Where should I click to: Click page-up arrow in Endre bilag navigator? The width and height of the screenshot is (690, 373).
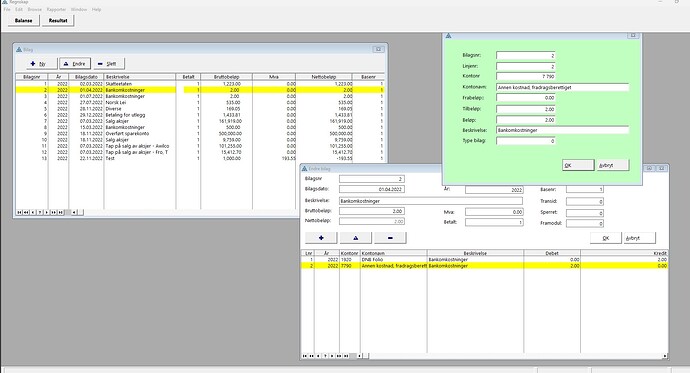(312, 356)
